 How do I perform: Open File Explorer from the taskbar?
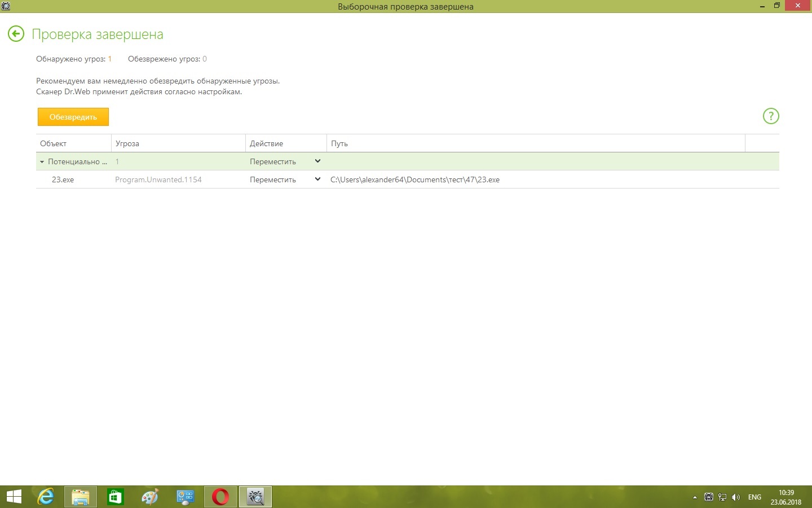[x=81, y=497]
